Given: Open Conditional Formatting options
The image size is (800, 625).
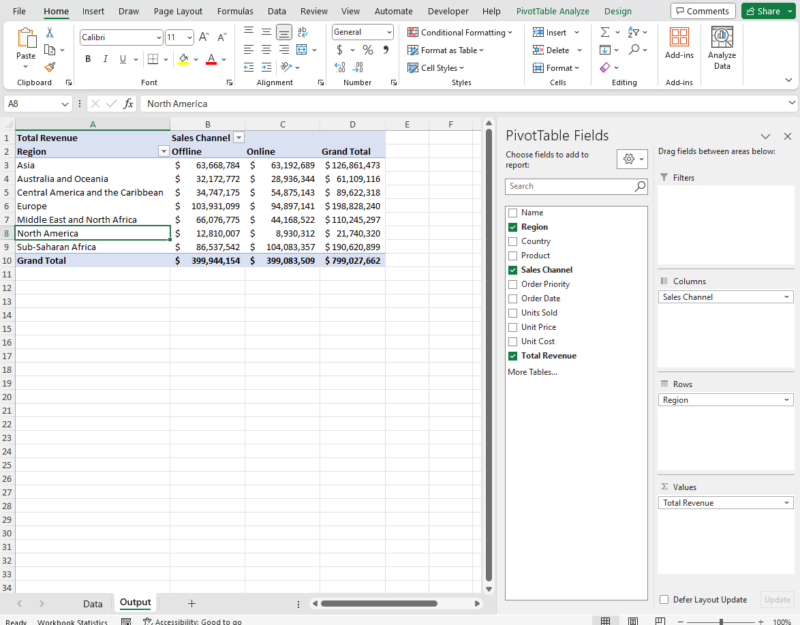Looking at the screenshot, I should point(459,32).
